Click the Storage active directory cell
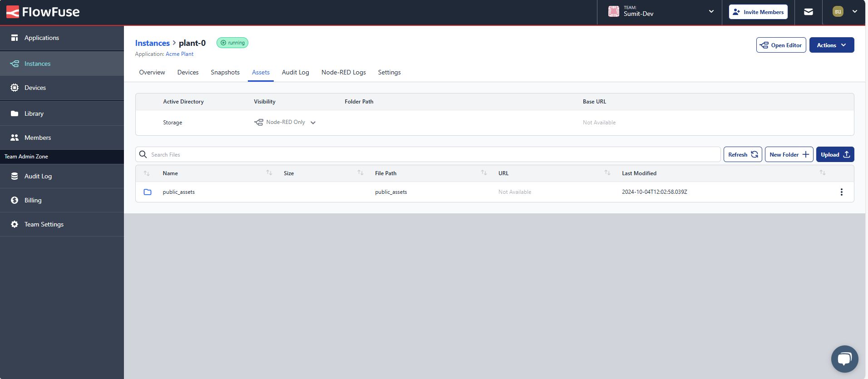 click(173, 123)
